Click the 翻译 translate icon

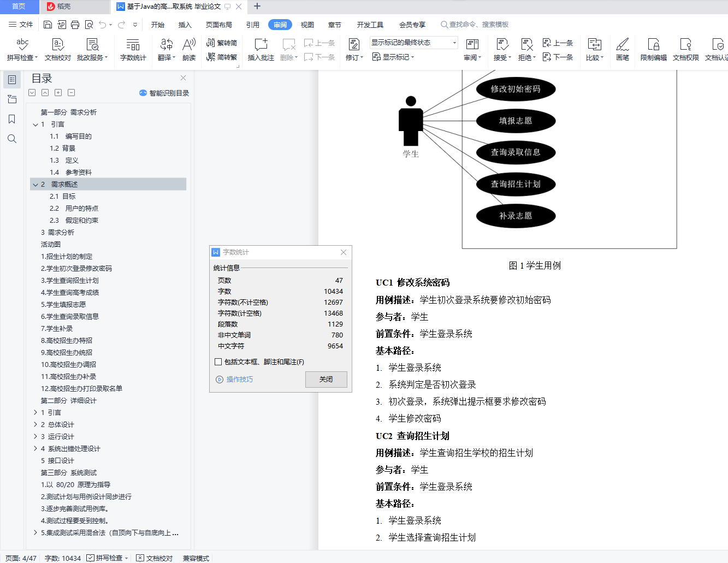tap(167, 44)
